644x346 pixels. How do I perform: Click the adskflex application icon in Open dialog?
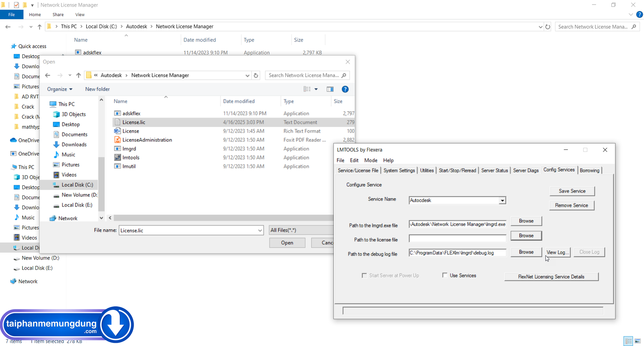tap(118, 114)
